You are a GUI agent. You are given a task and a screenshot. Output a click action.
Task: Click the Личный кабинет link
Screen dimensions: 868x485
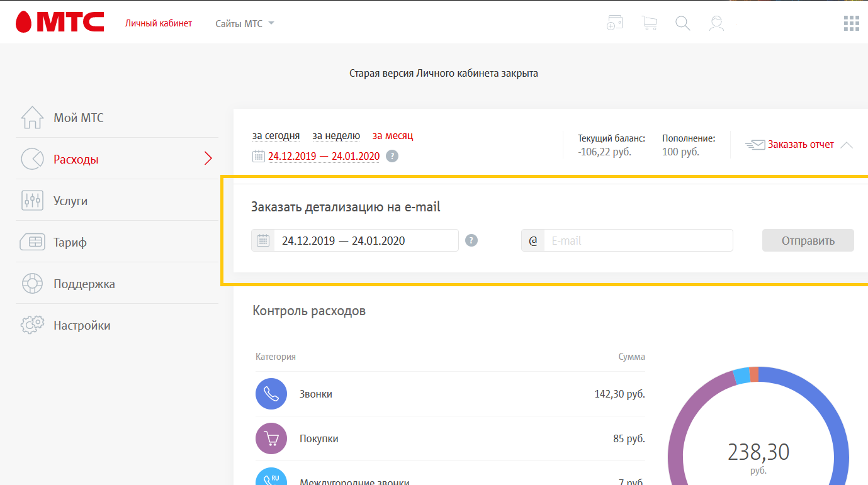[x=159, y=23]
